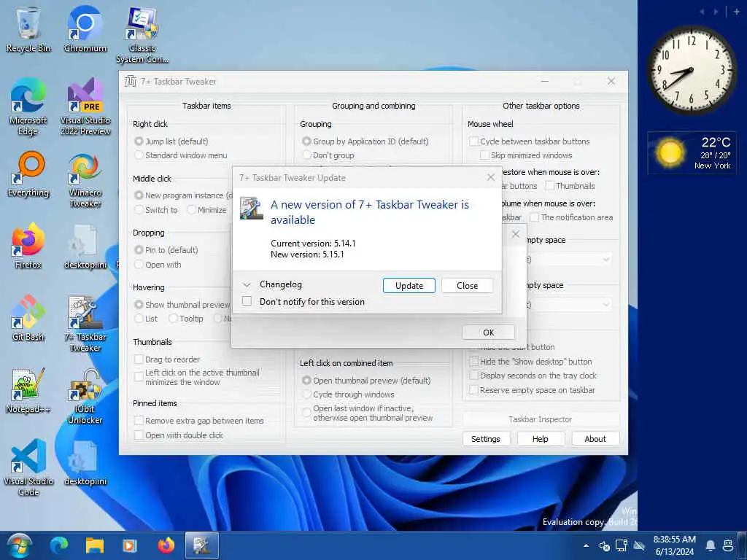Open Microsoft Edge from the taskbar

point(59,545)
